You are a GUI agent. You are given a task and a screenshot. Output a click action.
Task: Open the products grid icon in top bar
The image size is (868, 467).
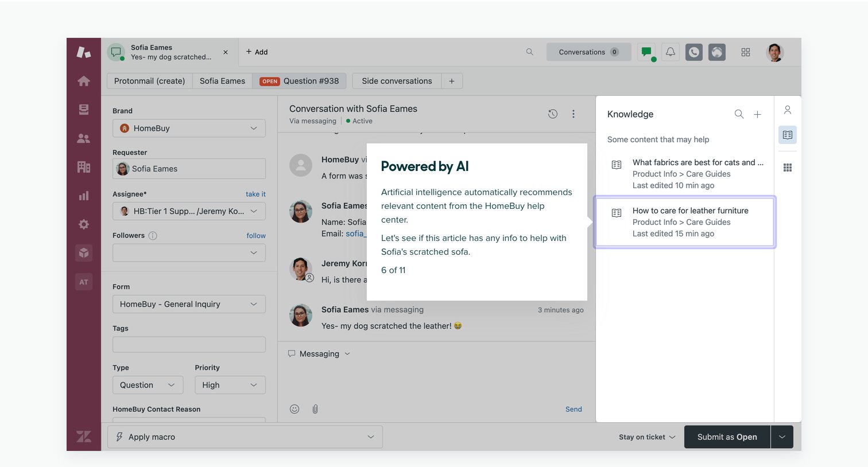[746, 52]
